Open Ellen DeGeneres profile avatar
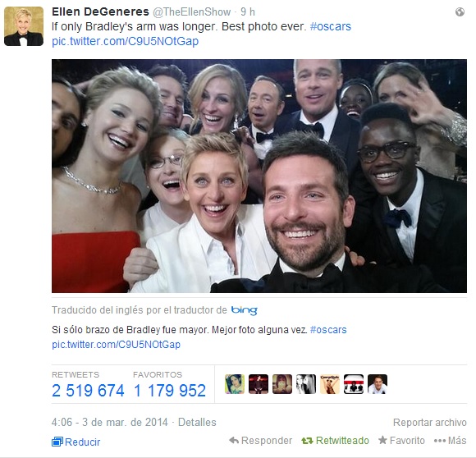 24,26
